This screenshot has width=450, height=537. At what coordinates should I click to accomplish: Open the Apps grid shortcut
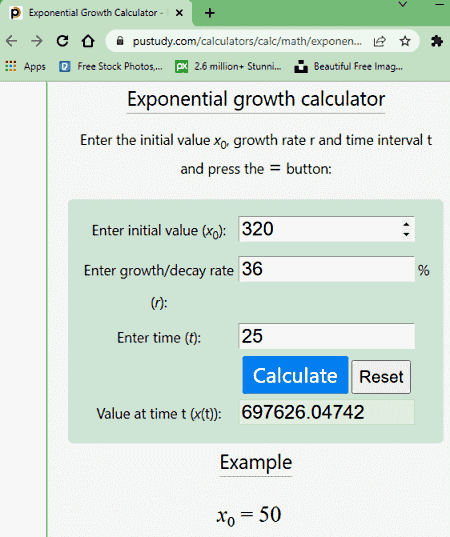click(x=25, y=66)
